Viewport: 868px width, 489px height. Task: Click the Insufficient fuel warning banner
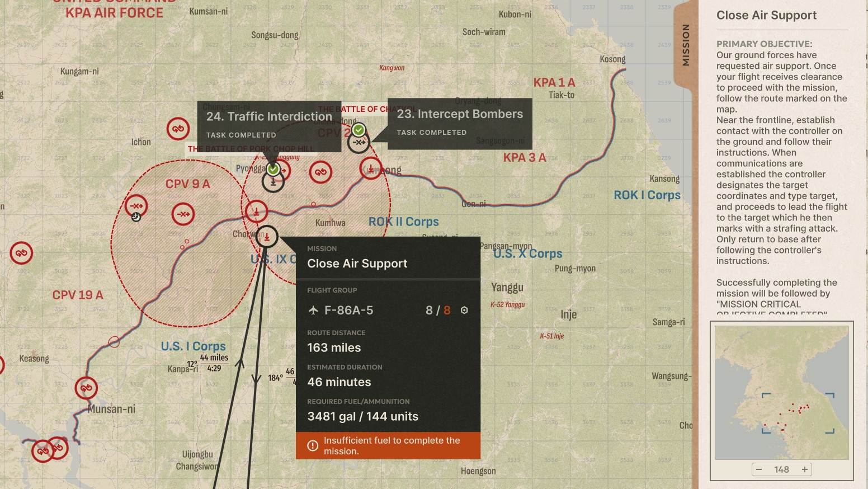[x=388, y=446]
